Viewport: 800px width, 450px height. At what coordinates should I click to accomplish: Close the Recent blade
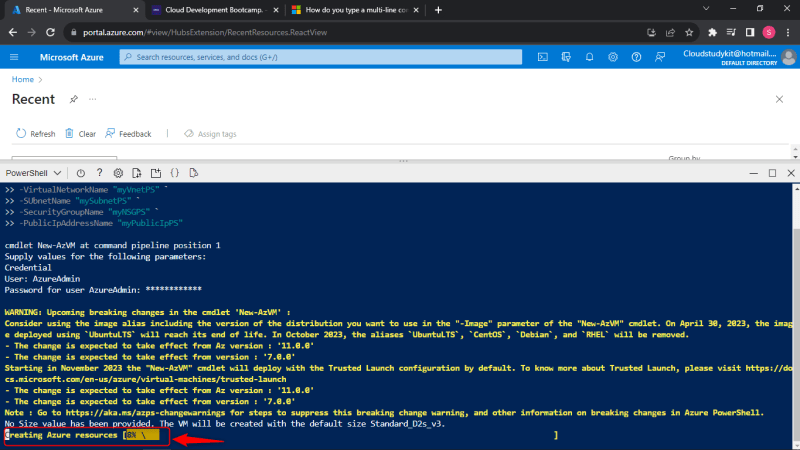pos(779,99)
